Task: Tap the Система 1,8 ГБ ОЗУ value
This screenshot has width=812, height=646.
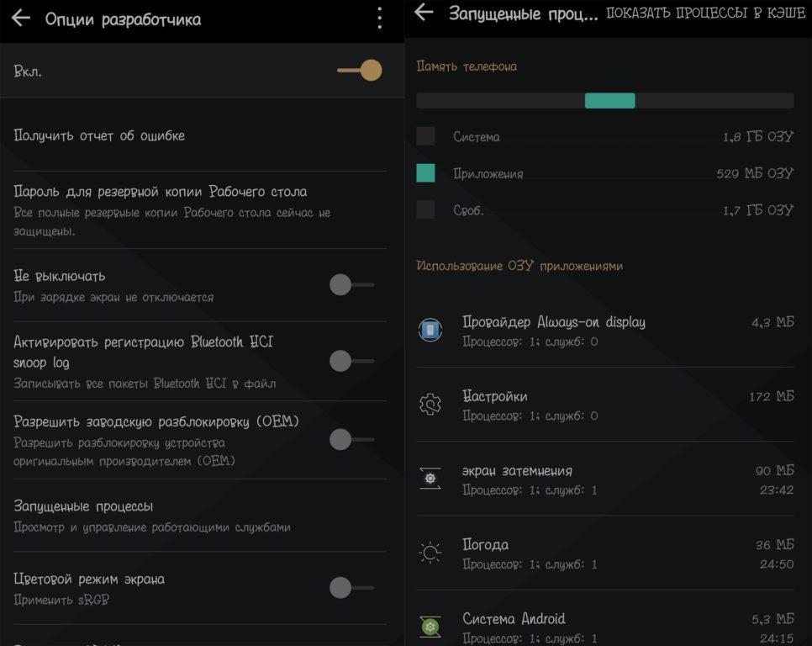Action: pyautogui.click(x=758, y=137)
